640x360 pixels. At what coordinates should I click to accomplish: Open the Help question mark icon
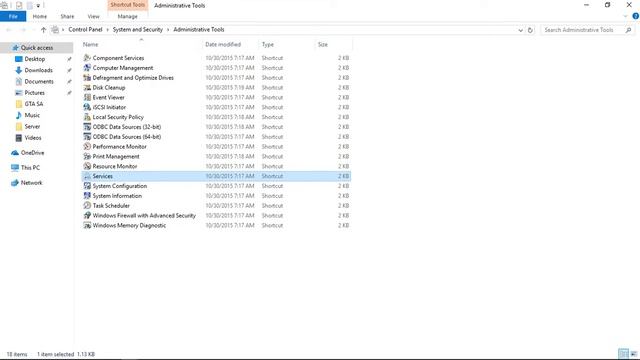click(x=636, y=16)
